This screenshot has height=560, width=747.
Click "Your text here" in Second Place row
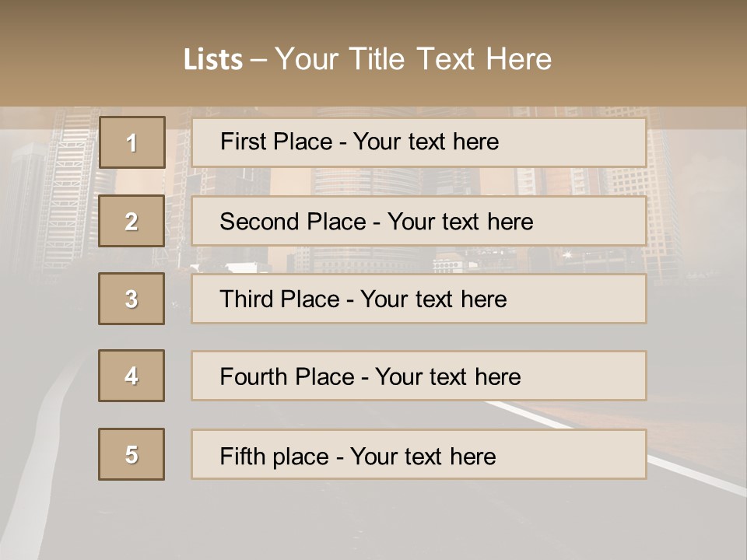click(x=460, y=222)
